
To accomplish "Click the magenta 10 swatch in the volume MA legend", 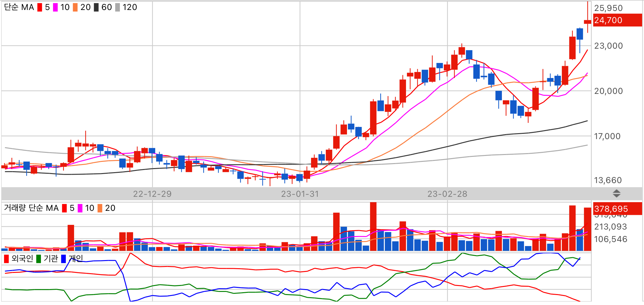I will 80,208.
